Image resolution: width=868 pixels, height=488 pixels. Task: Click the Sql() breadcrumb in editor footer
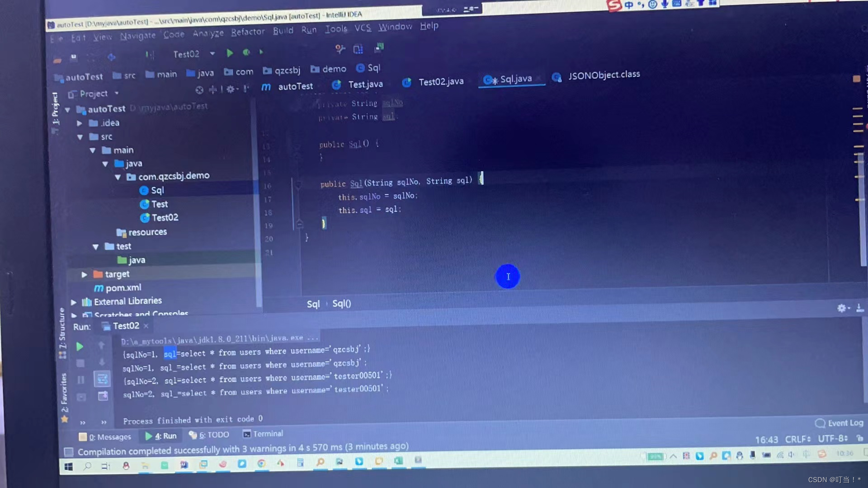tap(342, 304)
